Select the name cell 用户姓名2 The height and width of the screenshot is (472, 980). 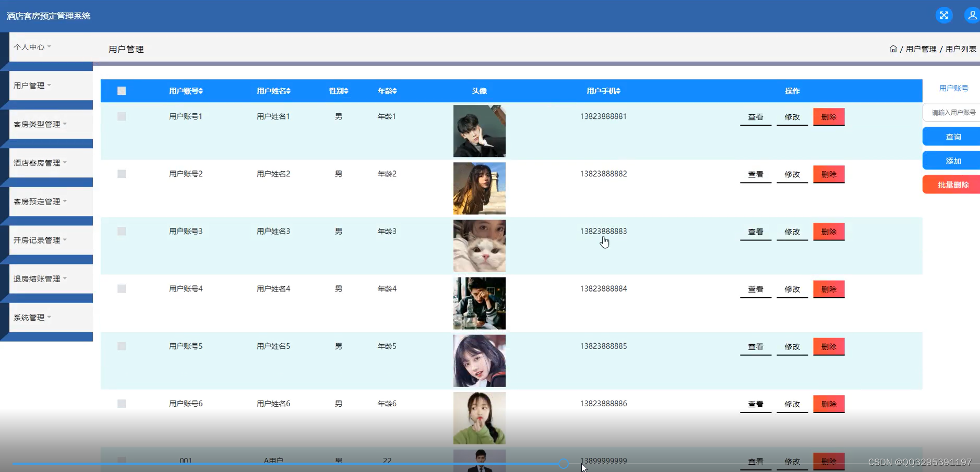point(273,174)
